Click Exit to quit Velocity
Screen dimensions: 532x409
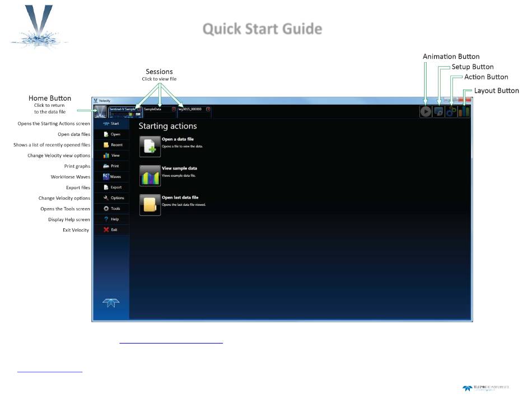point(111,230)
